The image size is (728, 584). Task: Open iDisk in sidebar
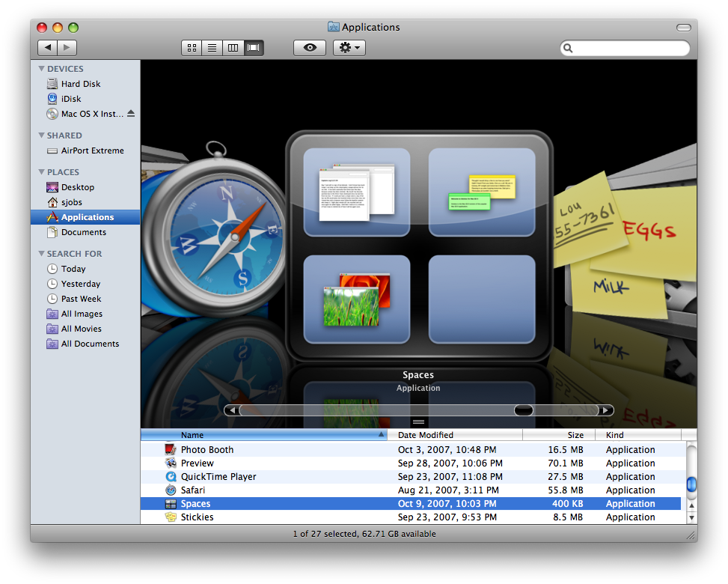pyautogui.click(x=70, y=99)
